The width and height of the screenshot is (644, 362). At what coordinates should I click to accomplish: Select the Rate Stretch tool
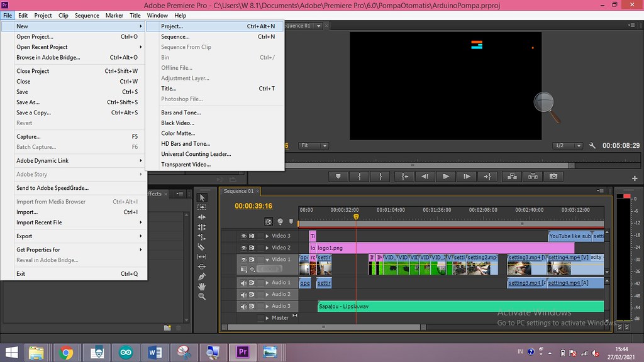coord(202,237)
